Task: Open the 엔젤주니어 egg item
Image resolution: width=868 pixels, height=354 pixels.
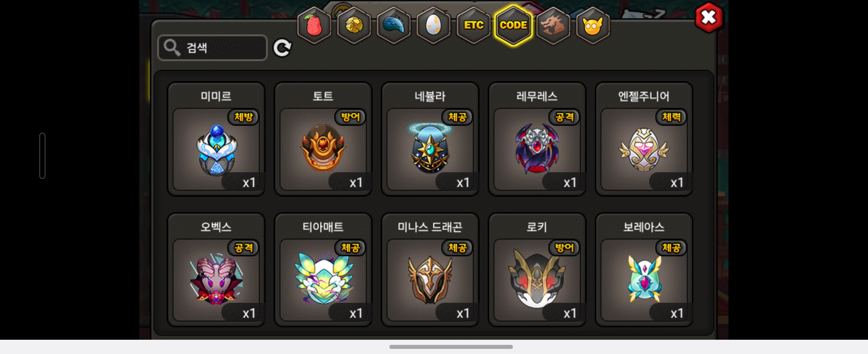Action: pos(644,139)
